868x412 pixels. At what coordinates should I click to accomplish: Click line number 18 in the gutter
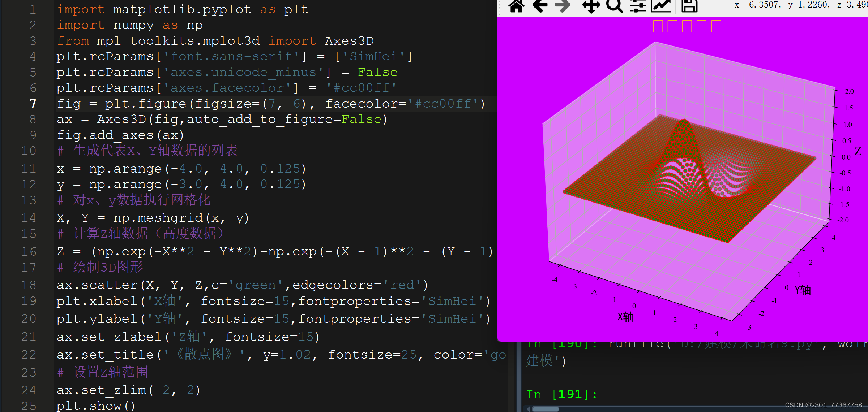(x=29, y=285)
